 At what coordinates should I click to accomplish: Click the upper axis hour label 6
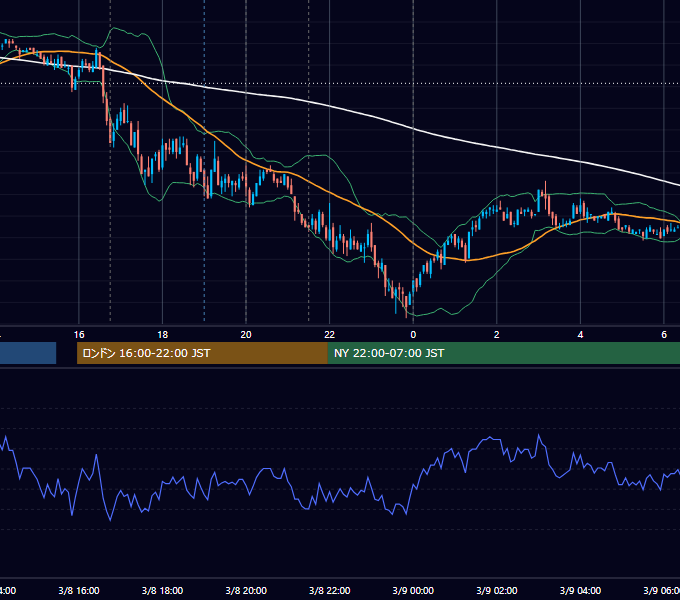pos(664,335)
